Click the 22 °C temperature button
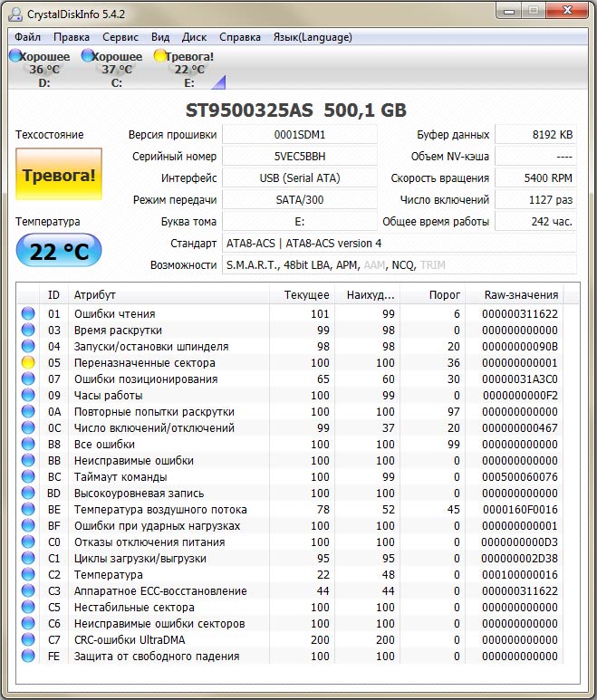 point(58,252)
